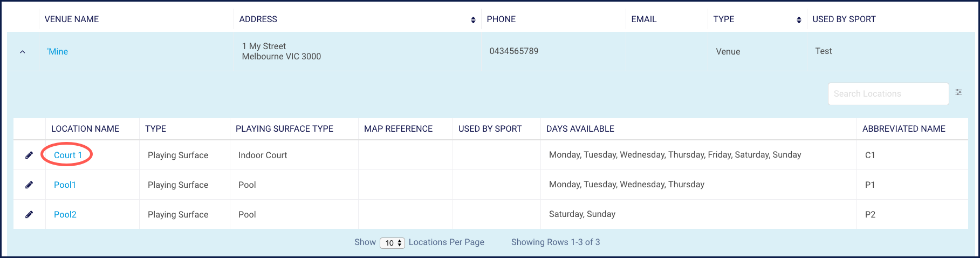
Task: Click the Map Reference column header
Action: [399, 129]
